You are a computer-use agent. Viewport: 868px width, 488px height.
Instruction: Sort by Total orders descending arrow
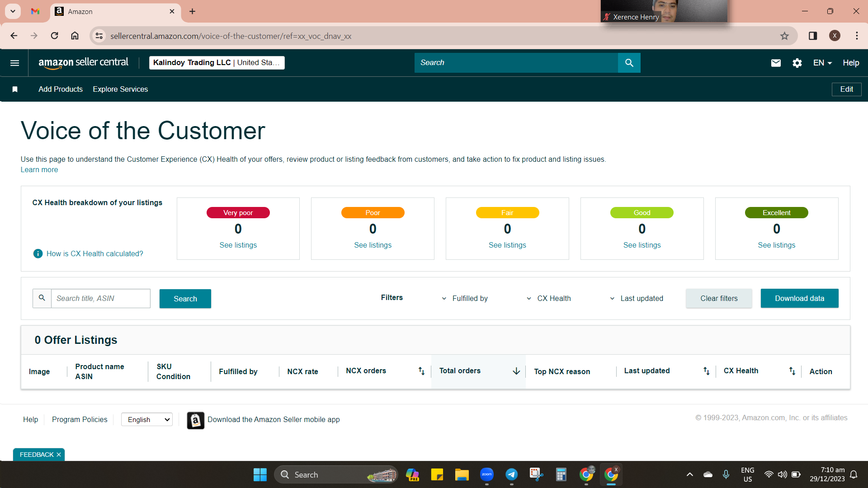516,371
